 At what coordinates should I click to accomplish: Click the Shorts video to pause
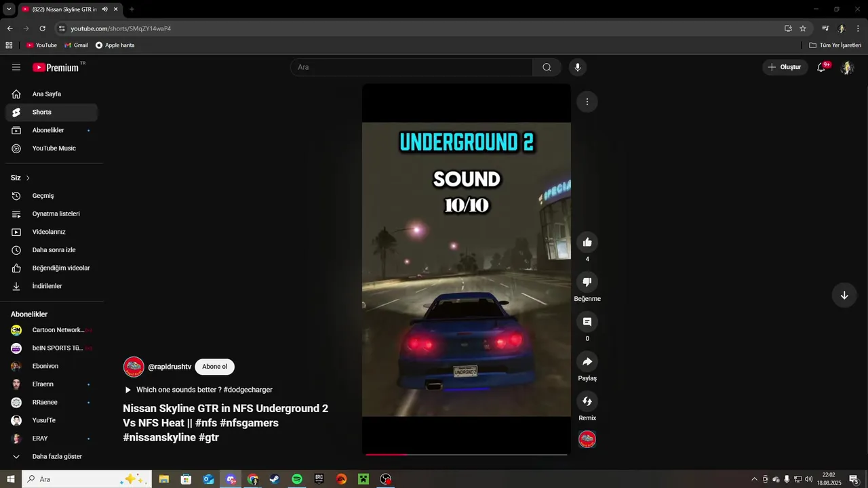click(466, 269)
